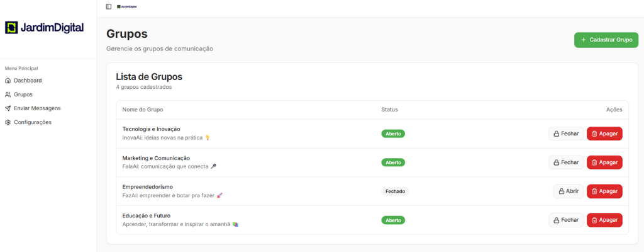Viewport: 644px width, 252px height.
Task: Click the small JardimDigital breadcrumb logo
Action: [126, 6]
